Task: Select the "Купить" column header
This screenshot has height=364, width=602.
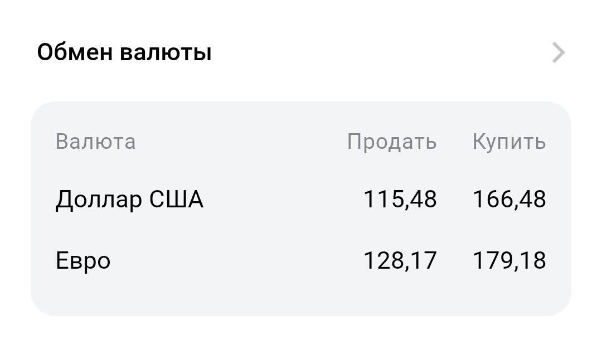Action: pyautogui.click(x=509, y=142)
